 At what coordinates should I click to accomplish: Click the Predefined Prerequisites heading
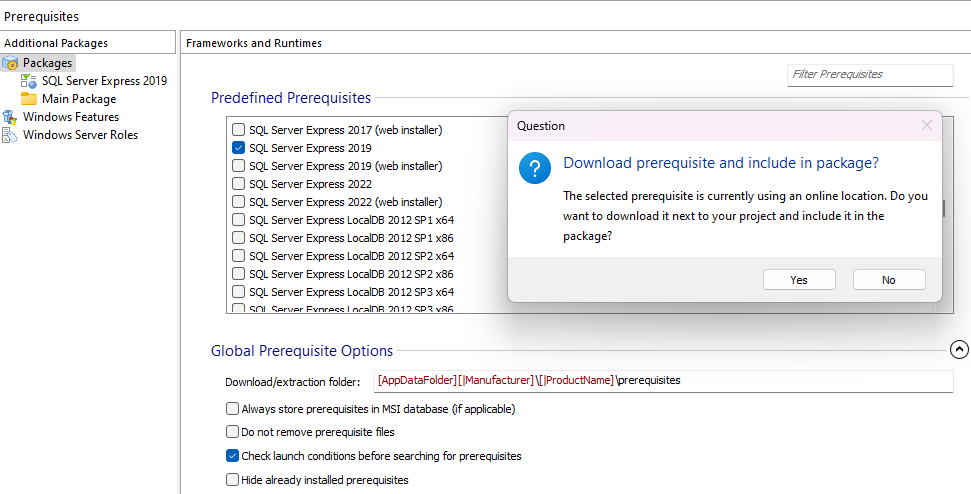[291, 98]
